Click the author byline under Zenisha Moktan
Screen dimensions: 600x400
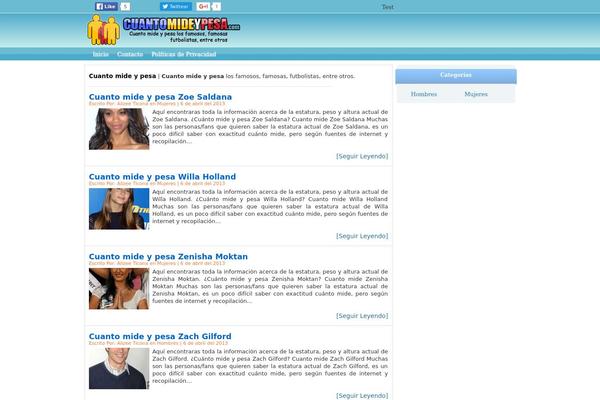point(157,263)
